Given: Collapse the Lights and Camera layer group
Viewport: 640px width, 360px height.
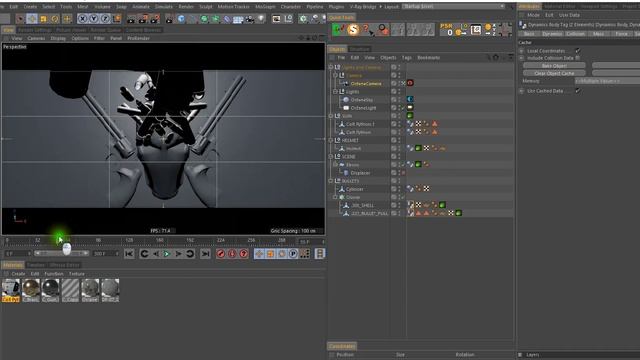Looking at the screenshot, I should click(331, 67).
